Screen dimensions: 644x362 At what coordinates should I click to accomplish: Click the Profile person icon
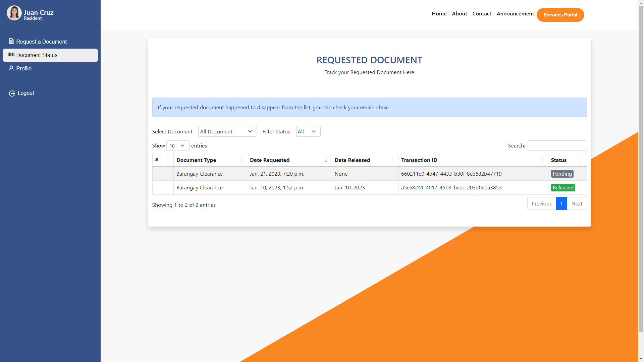[12, 68]
